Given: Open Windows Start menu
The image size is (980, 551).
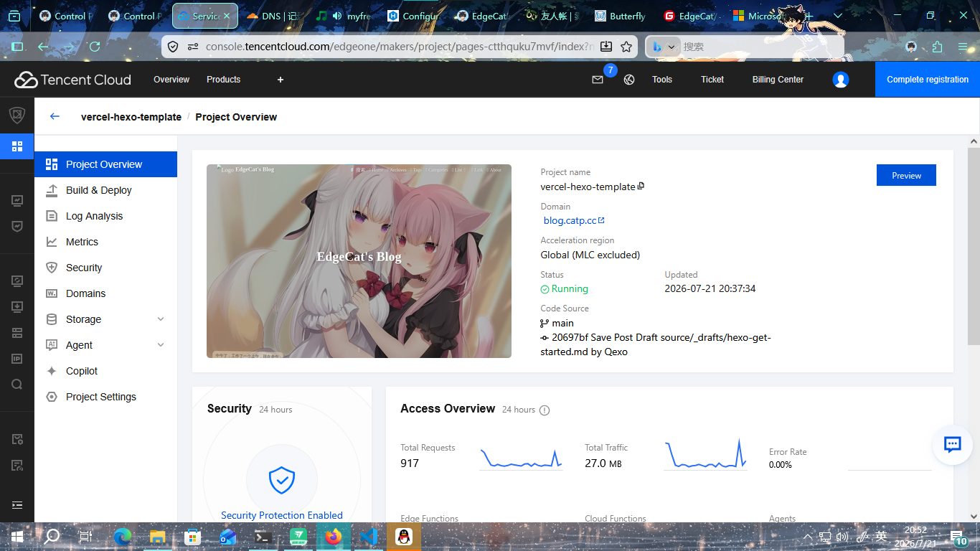Looking at the screenshot, I should [x=17, y=536].
